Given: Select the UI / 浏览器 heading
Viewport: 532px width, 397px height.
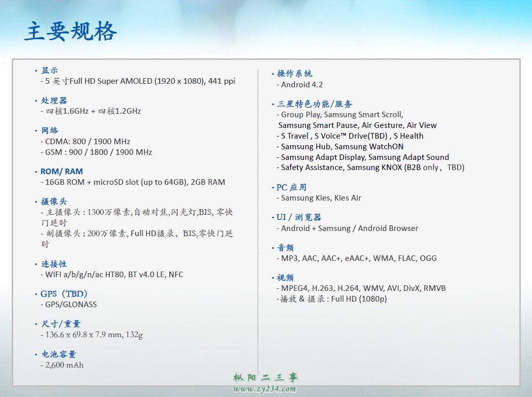Looking at the screenshot, I should (x=299, y=217).
